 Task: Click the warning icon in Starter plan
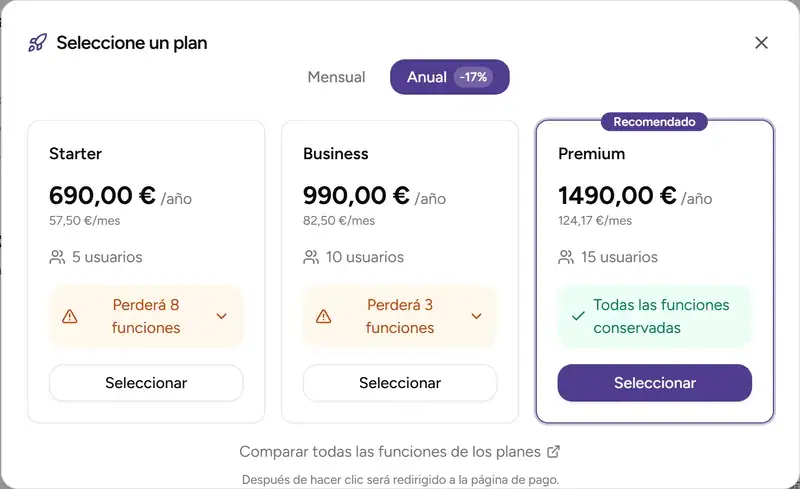70,316
